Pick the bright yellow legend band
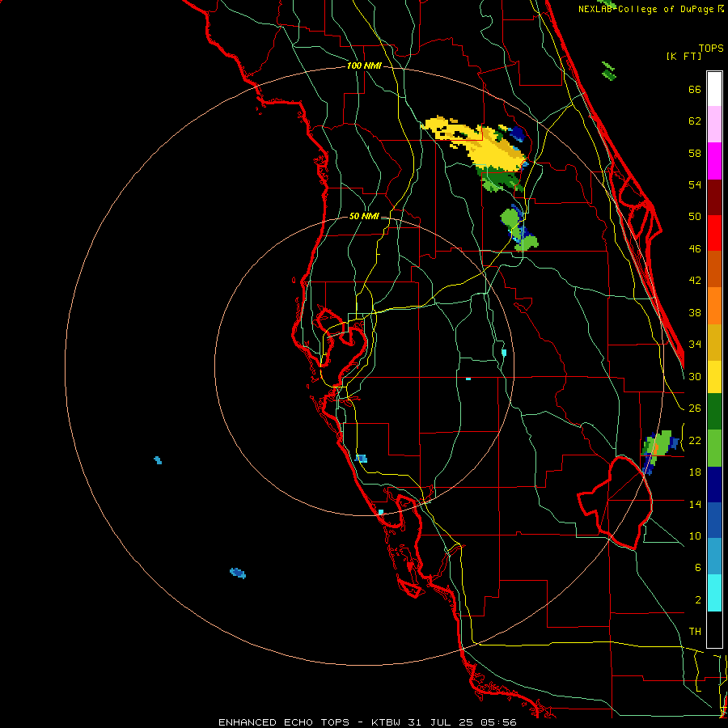Screen dimensions: 728x728 pyautogui.click(x=714, y=377)
